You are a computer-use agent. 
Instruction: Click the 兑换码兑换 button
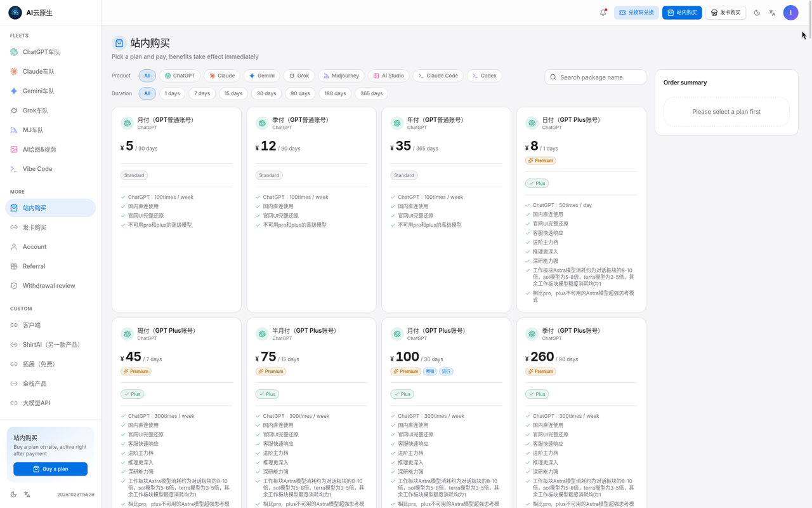tap(636, 13)
